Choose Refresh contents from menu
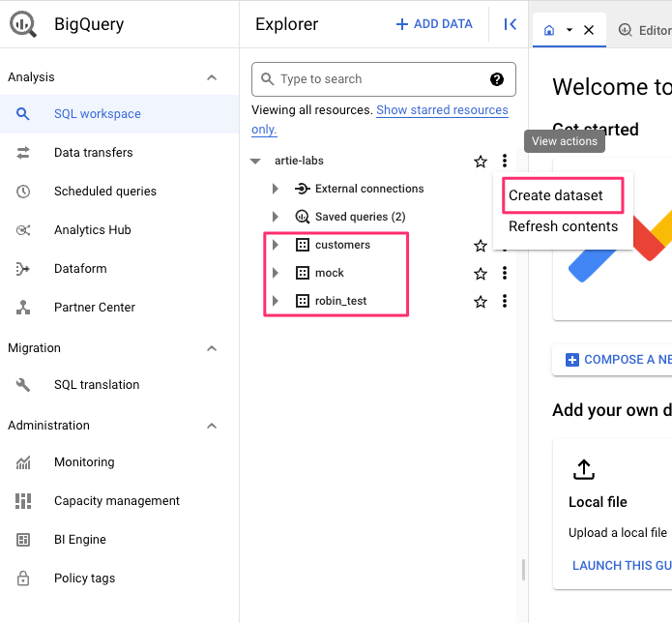Screen dimensions: 672x623 click(x=563, y=226)
